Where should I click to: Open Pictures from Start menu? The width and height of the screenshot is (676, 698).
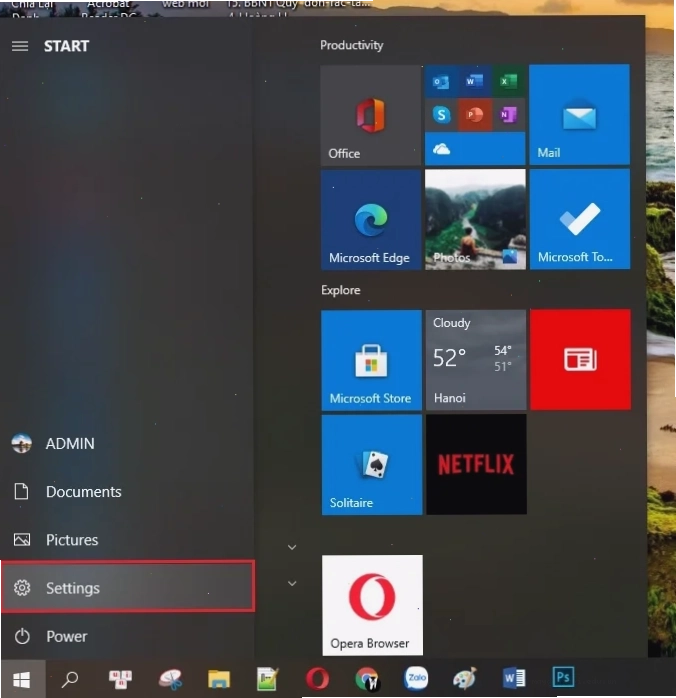[x=127, y=540]
